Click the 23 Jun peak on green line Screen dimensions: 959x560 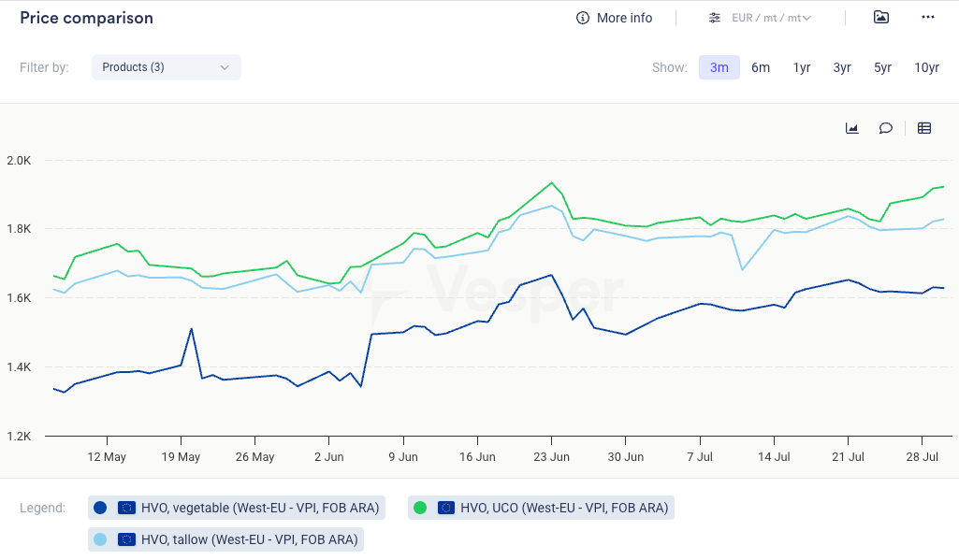[551, 182]
